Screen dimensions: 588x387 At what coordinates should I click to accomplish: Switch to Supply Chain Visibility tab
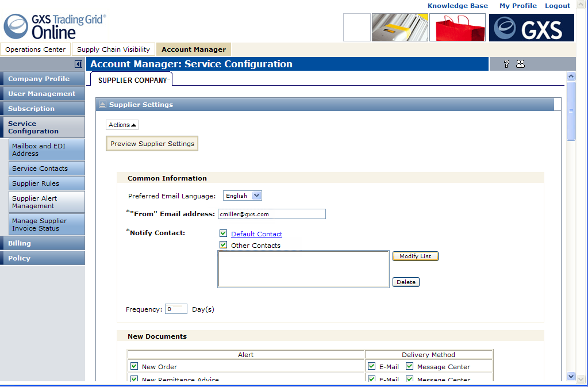pos(113,49)
